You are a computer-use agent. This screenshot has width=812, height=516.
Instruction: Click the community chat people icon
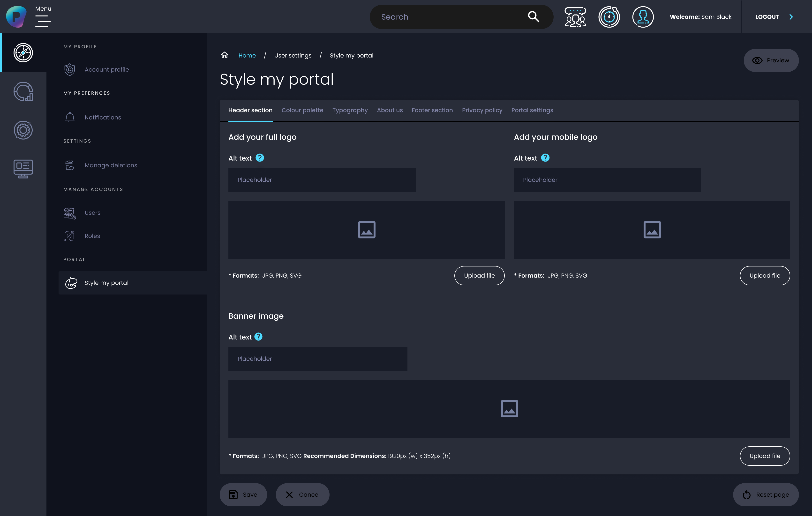point(575,17)
